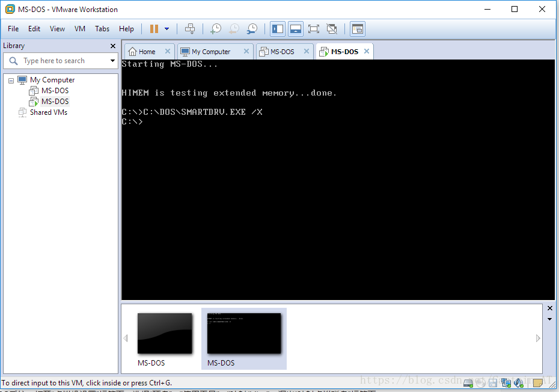Click the message log note icon

point(537,384)
